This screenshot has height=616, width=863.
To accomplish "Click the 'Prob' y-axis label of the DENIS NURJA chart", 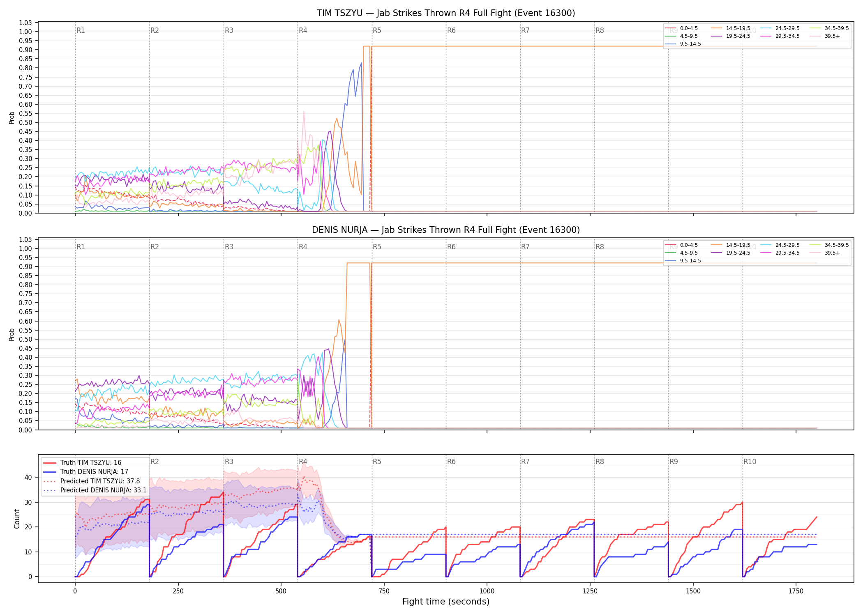I will coord(12,334).
